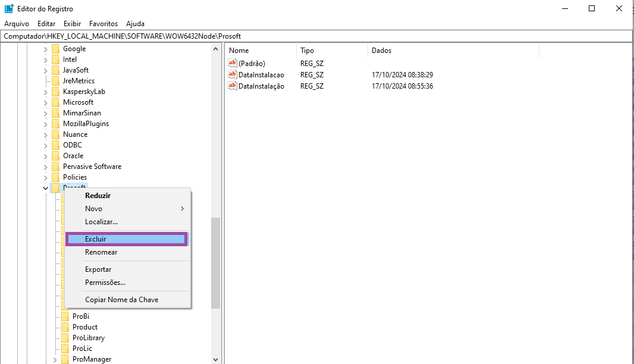This screenshot has width=634, height=364.
Task: Open the Ajuda menu
Action: pos(135,24)
